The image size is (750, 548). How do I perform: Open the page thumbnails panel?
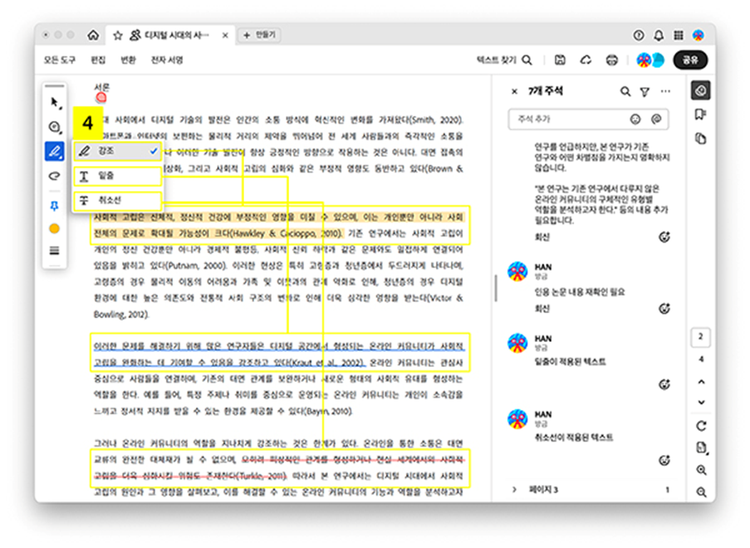pos(701,139)
